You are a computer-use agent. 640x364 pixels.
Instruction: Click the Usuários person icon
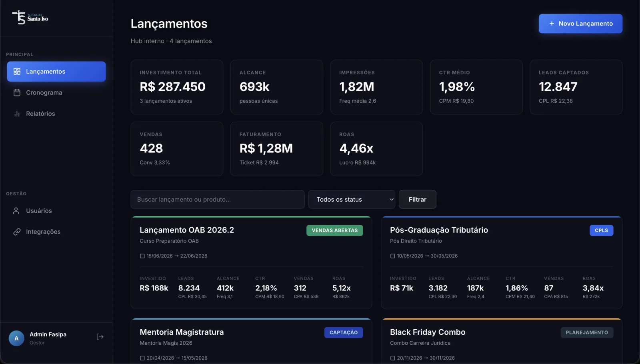click(16, 211)
